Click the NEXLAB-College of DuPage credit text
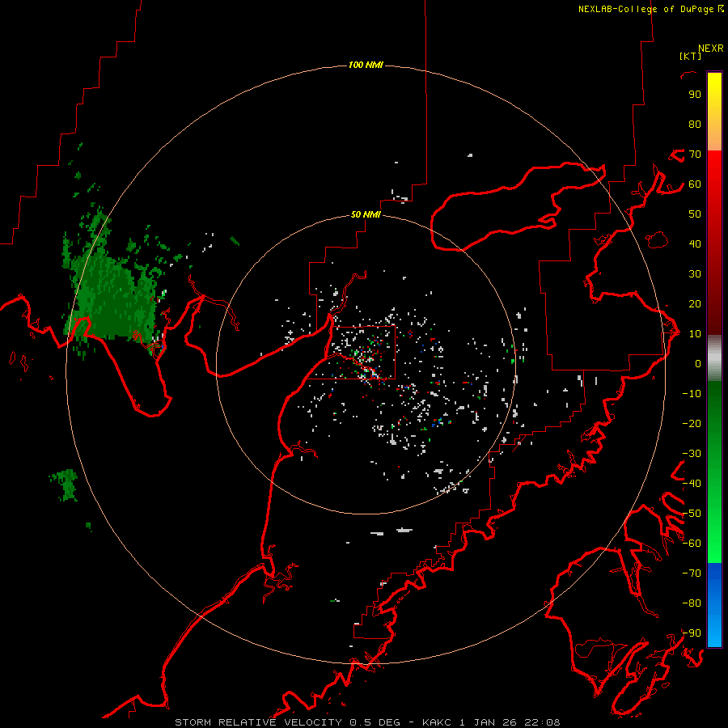This screenshot has height=728, width=728. [651, 9]
